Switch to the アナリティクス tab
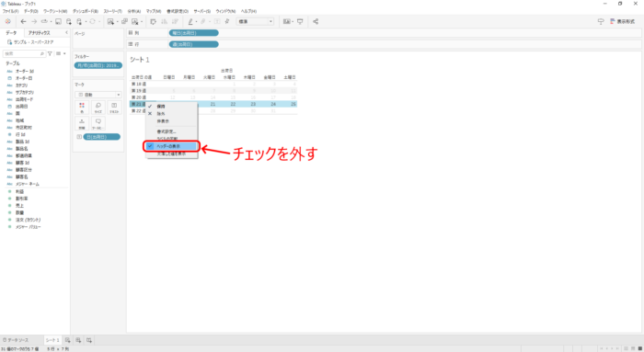 pyautogui.click(x=40, y=33)
